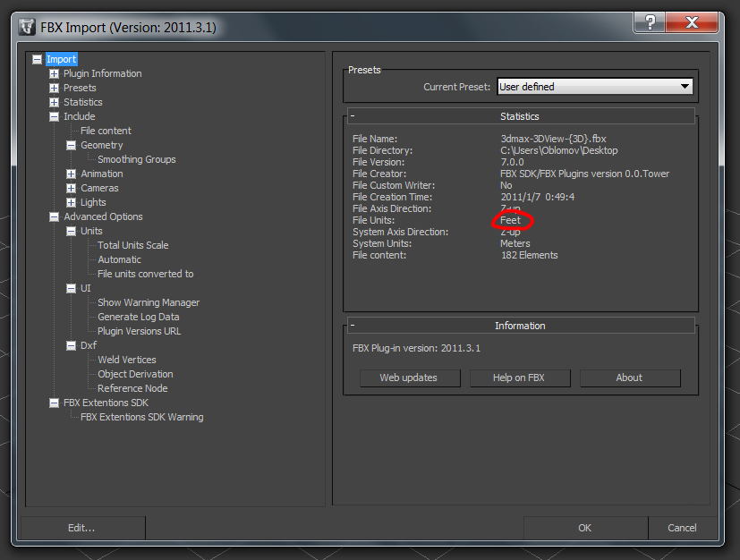Select Generate Log Data item

pyautogui.click(x=139, y=317)
